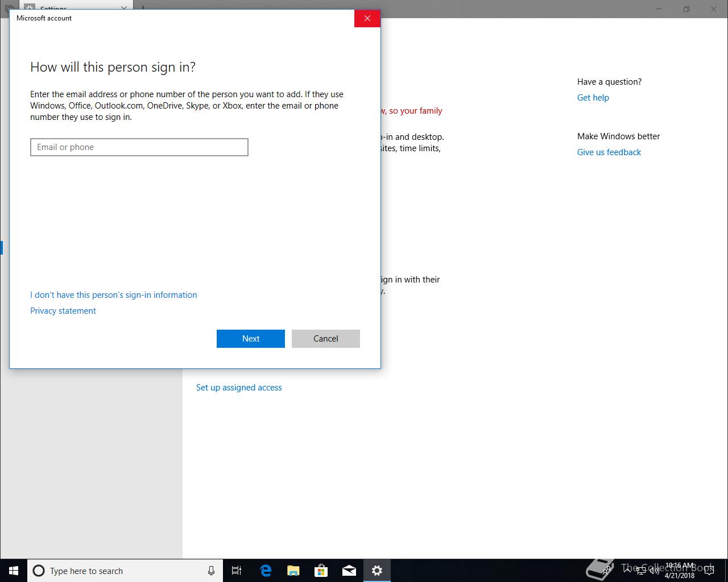Screen dimensions: 728x582
Task: Click the Next button
Action: click(251, 339)
